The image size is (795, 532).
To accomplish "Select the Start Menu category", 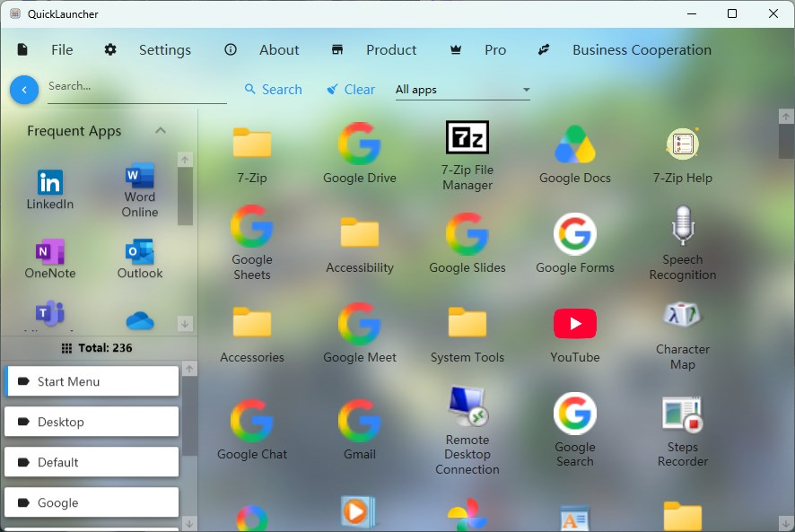I will [x=92, y=381].
